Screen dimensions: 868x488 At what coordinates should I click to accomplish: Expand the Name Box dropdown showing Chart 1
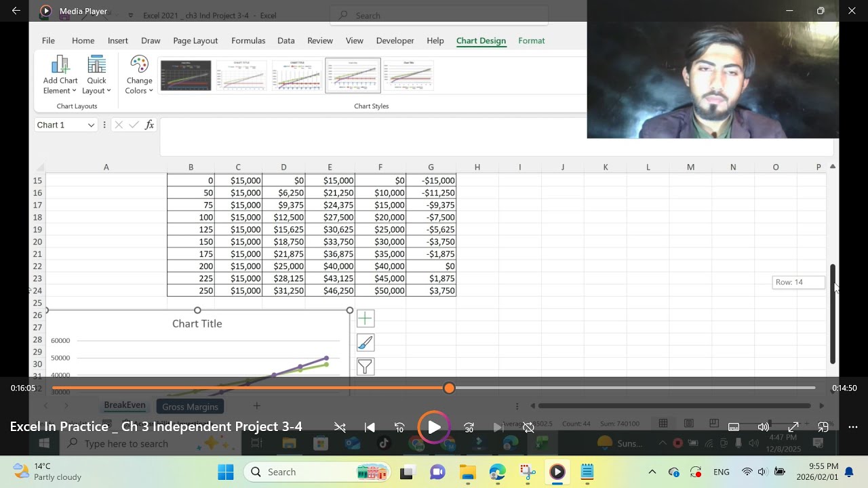pos(91,125)
